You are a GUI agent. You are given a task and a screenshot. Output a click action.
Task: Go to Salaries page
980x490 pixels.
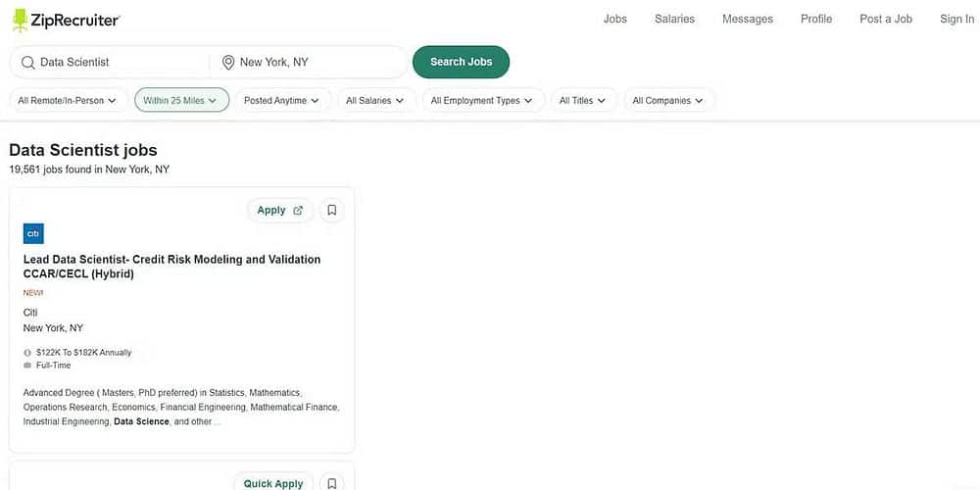(674, 19)
